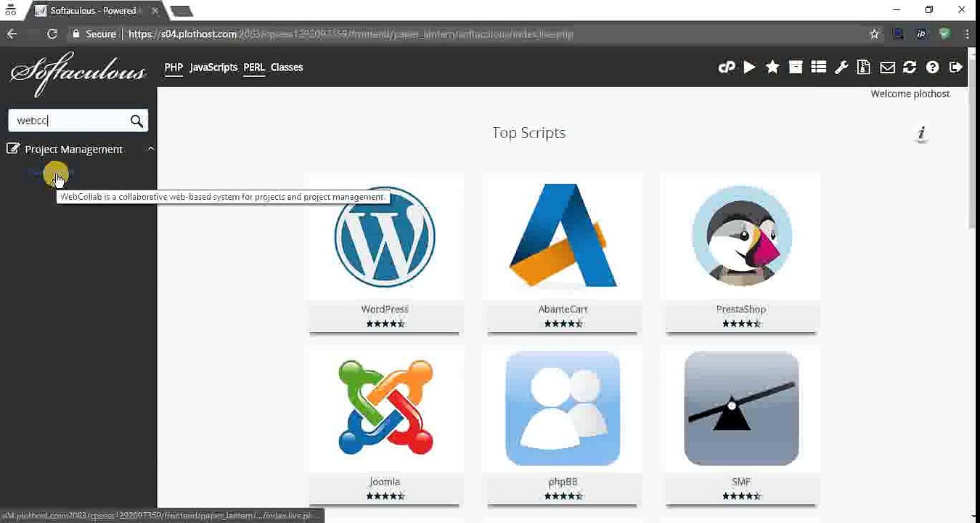Collapse the Project Management category
The height and width of the screenshot is (523, 980).
click(150, 149)
